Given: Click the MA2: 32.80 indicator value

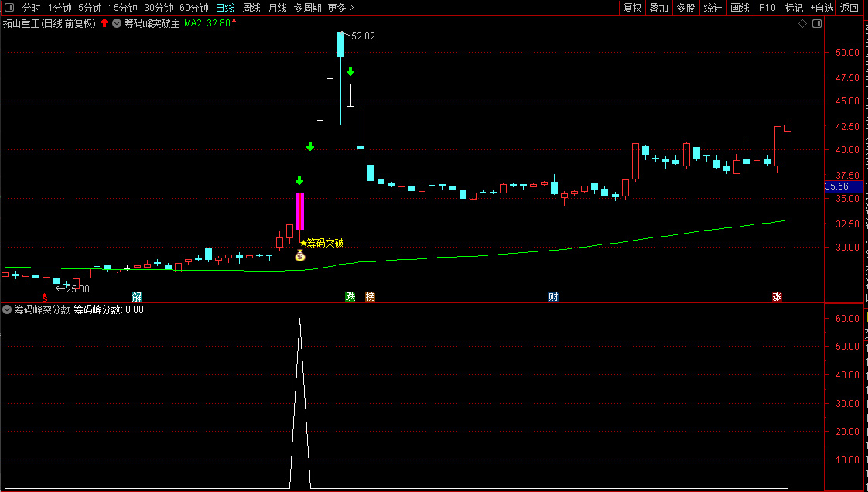Looking at the screenshot, I should (207, 23).
